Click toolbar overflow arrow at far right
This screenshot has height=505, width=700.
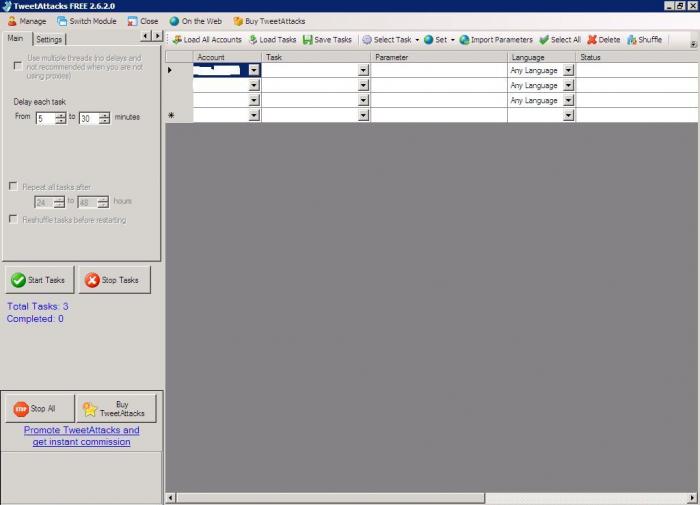[693, 44]
